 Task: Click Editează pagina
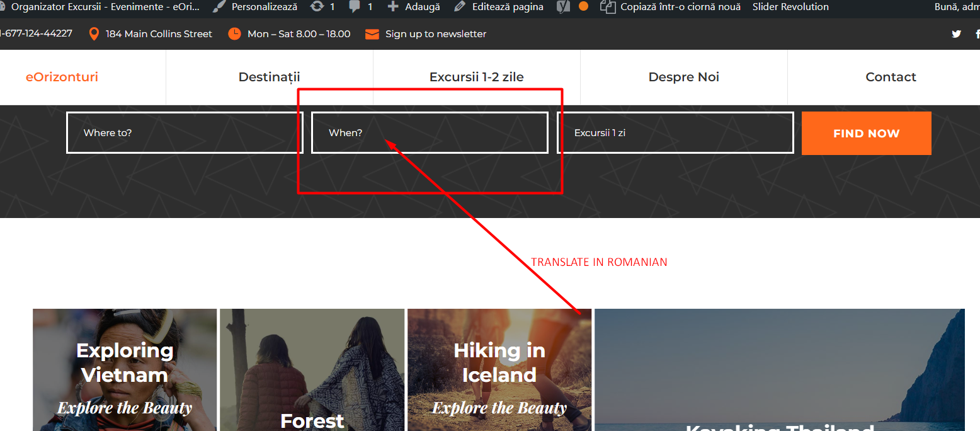508,7
